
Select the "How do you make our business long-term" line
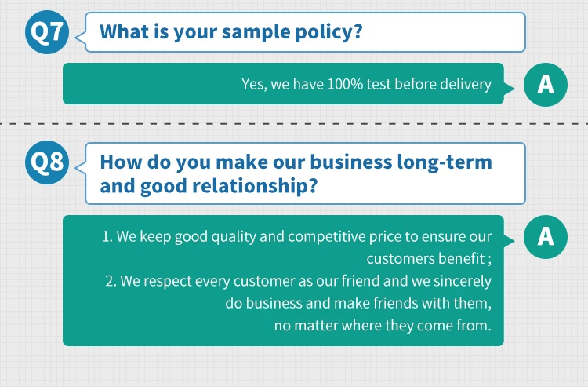296,162
